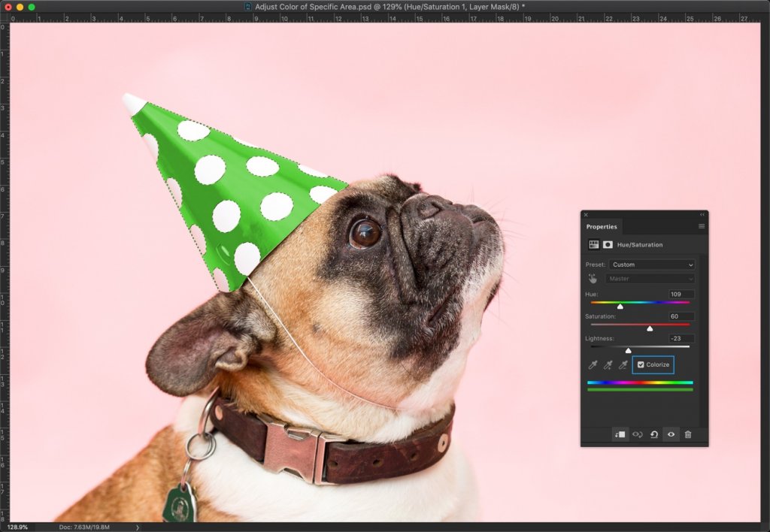The width and height of the screenshot is (770, 532).
Task: Toggle view previous state in Properties panel
Action: (x=636, y=434)
